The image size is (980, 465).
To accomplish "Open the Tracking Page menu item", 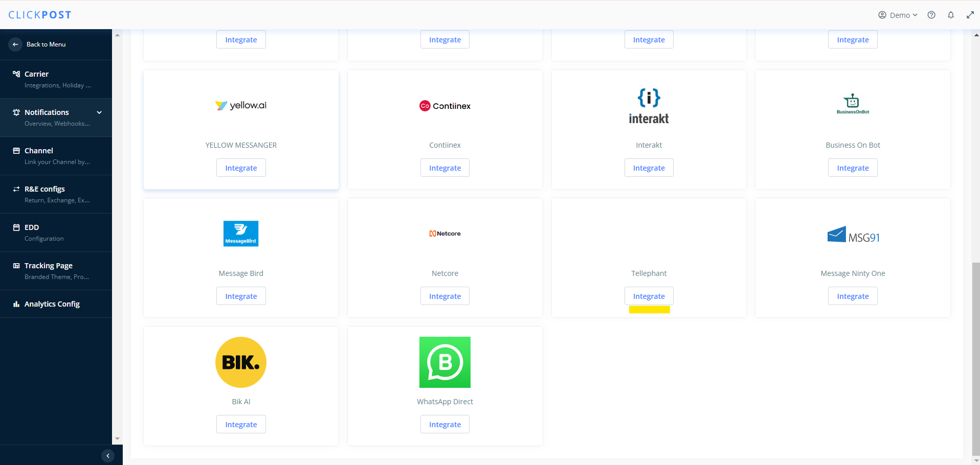I will 56,271.
